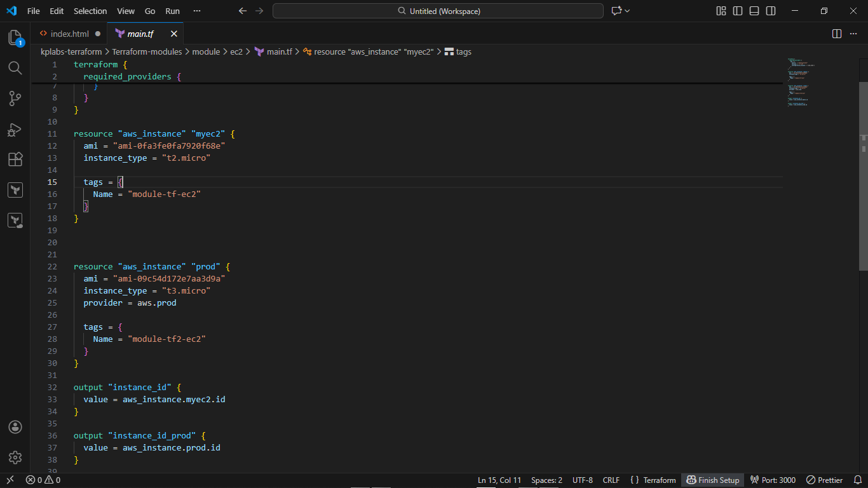The width and height of the screenshot is (868, 488).
Task: Split the editor using the top-right icon
Action: [836, 34]
